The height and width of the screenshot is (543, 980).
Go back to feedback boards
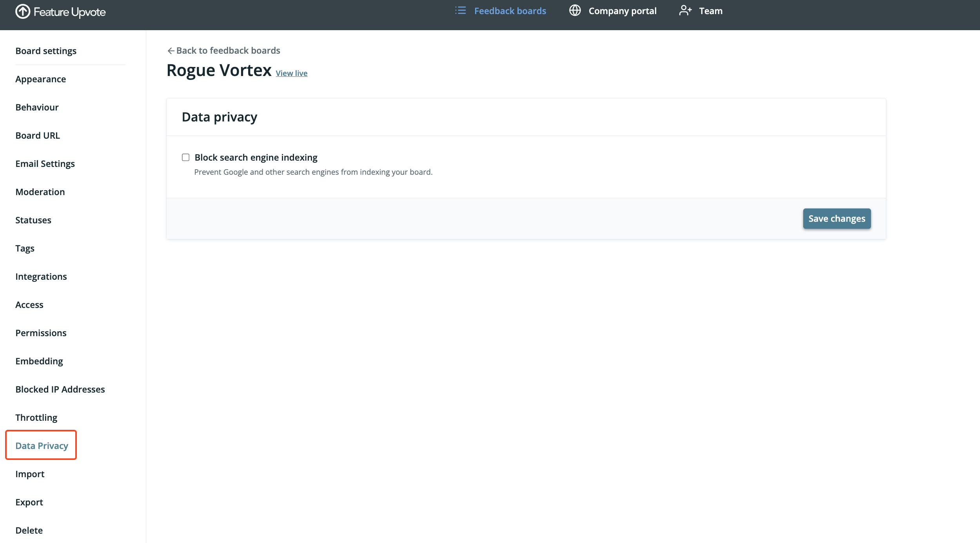(x=228, y=51)
